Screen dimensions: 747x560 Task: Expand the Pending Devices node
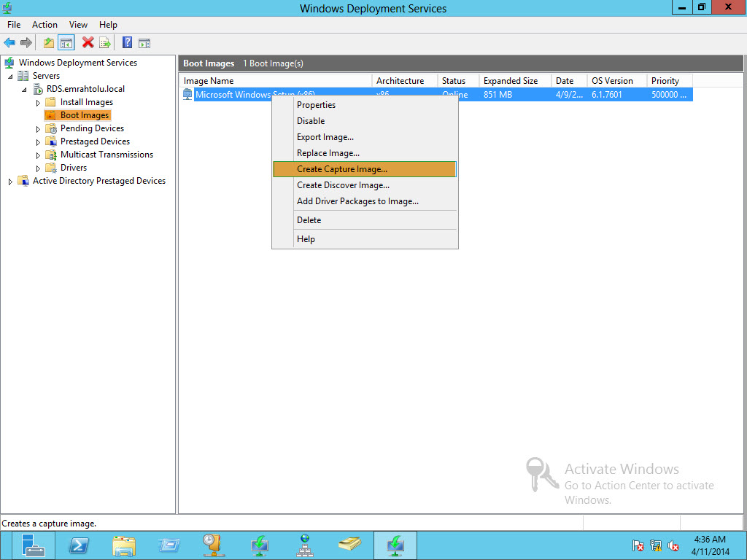(38, 128)
